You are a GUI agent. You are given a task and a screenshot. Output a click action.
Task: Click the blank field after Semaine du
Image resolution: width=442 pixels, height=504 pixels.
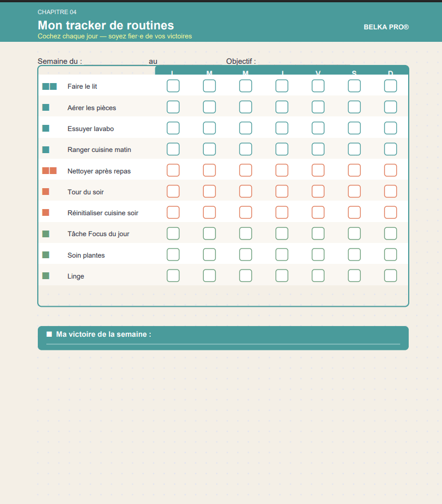pos(115,61)
